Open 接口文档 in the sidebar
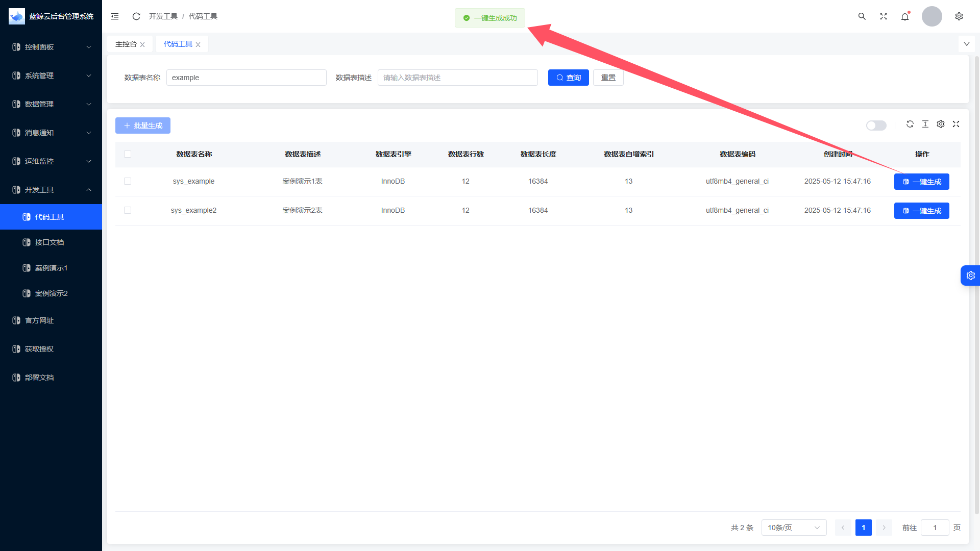The image size is (980, 551). pyautogui.click(x=50, y=242)
